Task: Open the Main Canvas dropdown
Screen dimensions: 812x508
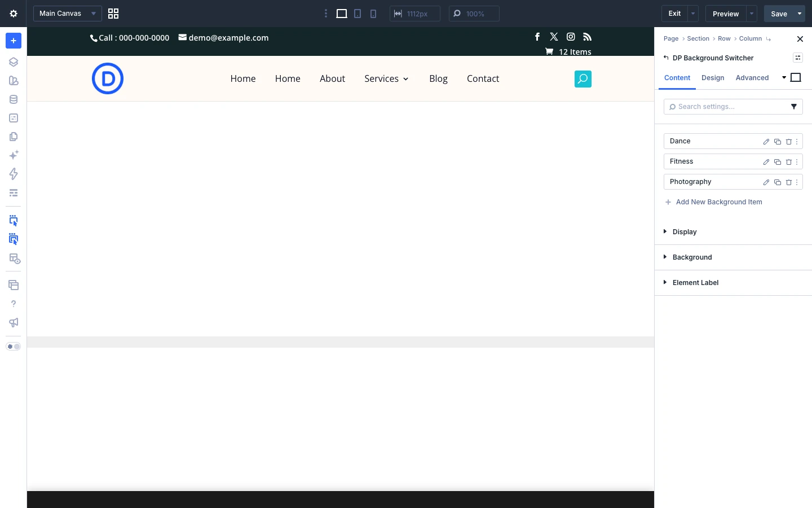Action: pyautogui.click(x=68, y=14)
